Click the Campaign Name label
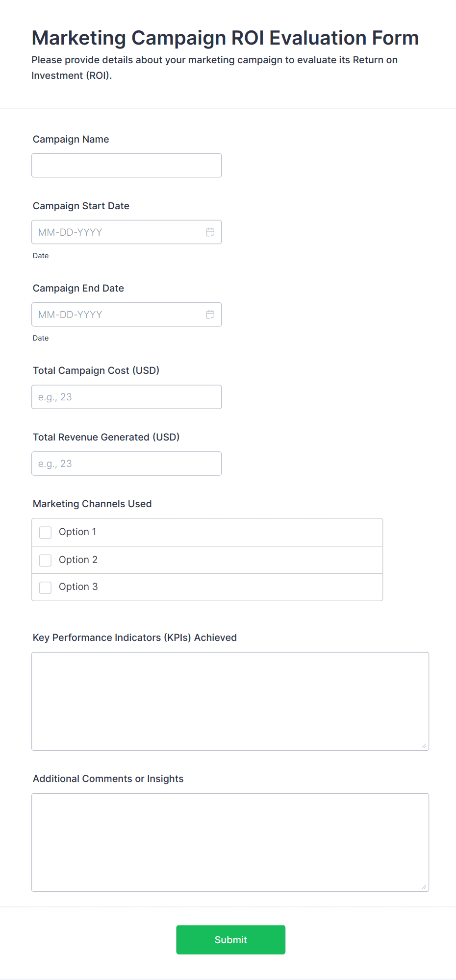The image size is (456, 980). 71,139
